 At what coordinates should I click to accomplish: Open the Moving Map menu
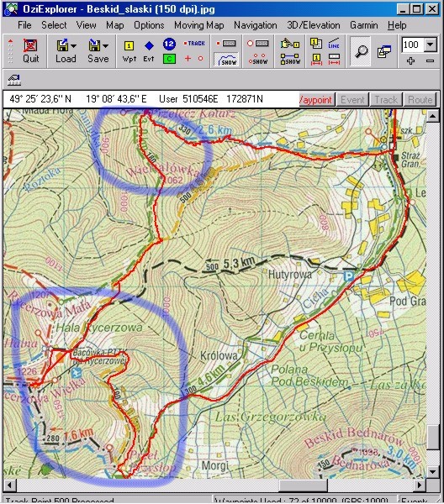(x=198, y=25)
